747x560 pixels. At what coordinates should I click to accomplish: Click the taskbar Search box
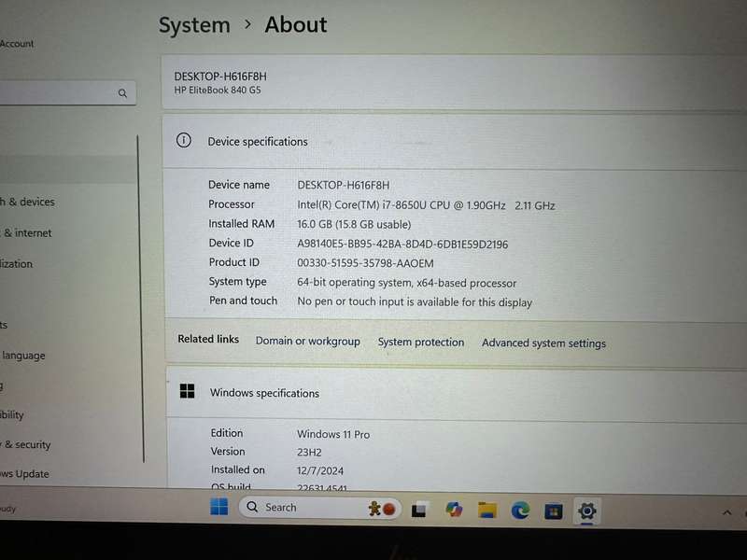[x=319, y=508]
